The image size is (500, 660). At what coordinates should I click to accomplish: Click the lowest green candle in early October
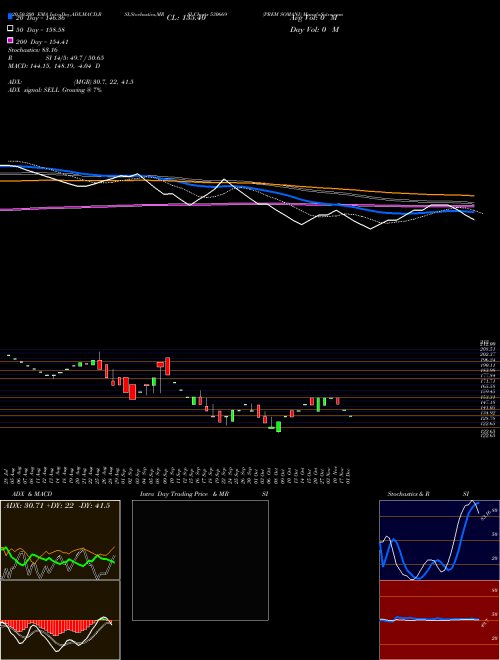(279, 427)
